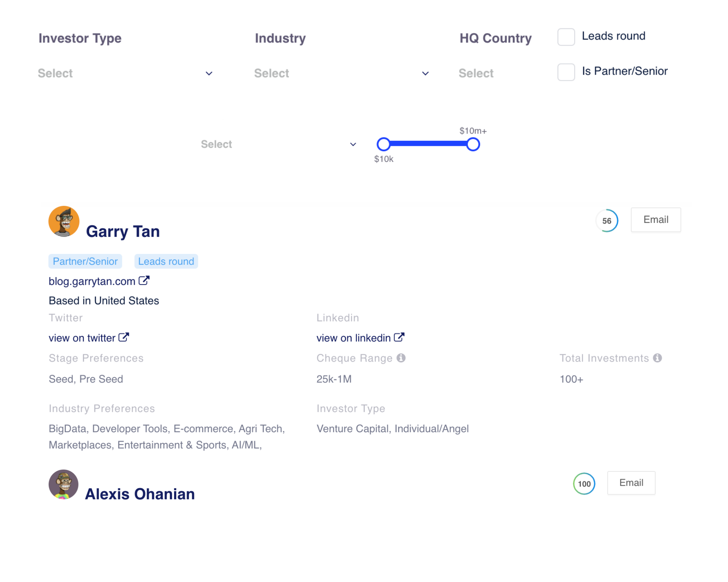Click Garry Tan's profile avatar

[x=64, y=222]
